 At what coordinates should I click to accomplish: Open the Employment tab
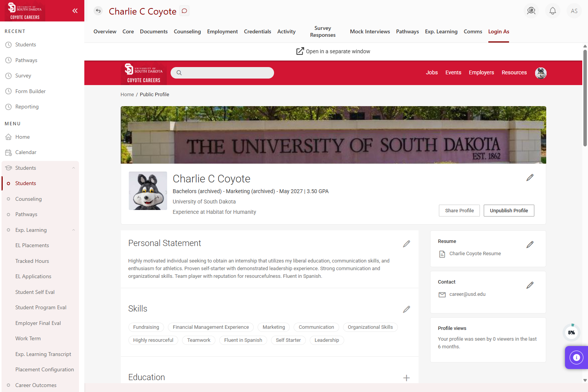pyautogui.click(x=222, y=31)
